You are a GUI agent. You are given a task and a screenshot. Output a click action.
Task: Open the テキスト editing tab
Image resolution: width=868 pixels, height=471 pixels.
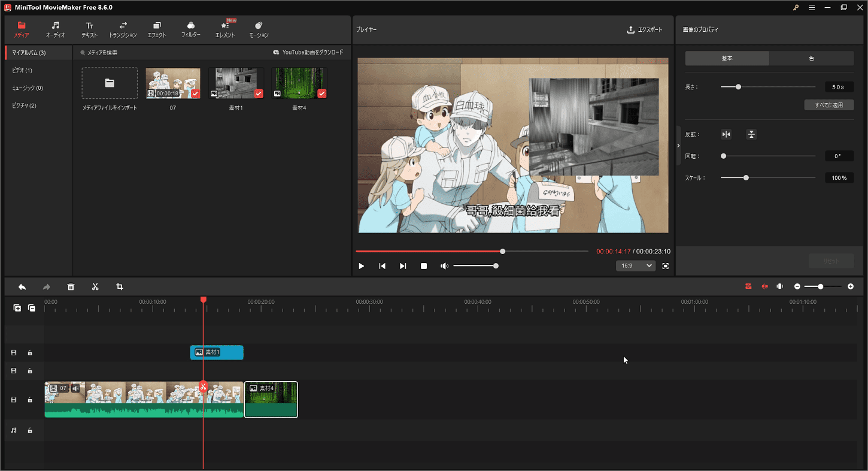click(89, 29)
